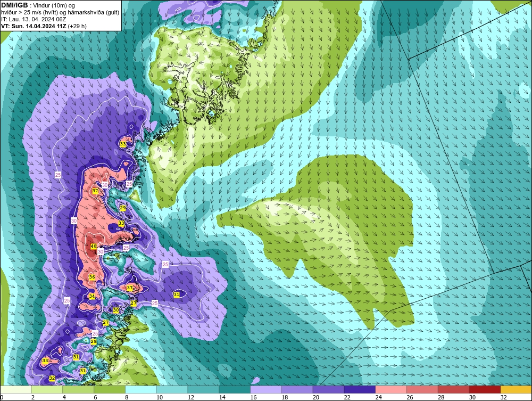Click the 'VT: Sun. 14.04.2024 11Z' valid time
Image resolution: width=532 pixels, height=401 pixels.
34,26
